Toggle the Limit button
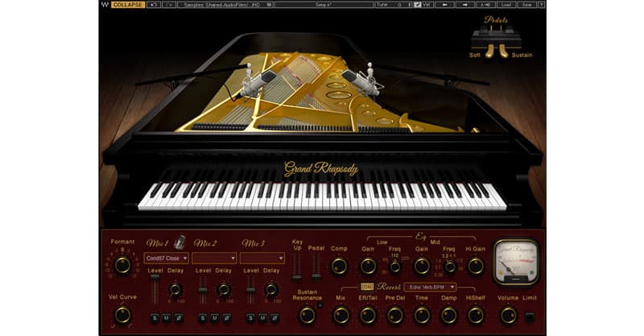Screen dimensions: 644x336 point(530,317)
